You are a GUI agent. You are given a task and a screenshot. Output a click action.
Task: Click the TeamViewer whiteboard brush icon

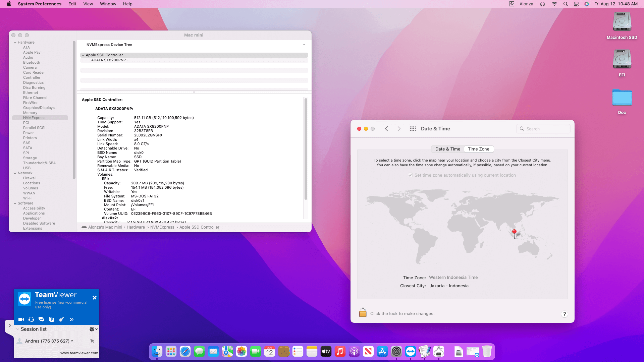coord(61,319)
